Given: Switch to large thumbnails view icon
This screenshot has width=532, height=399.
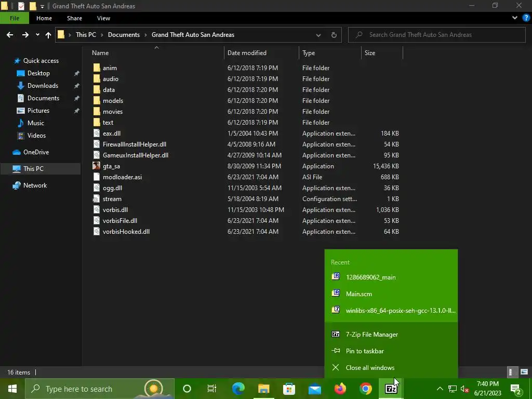Looking at the screenshot, I should pyautogui.click(x=524, y=372).
